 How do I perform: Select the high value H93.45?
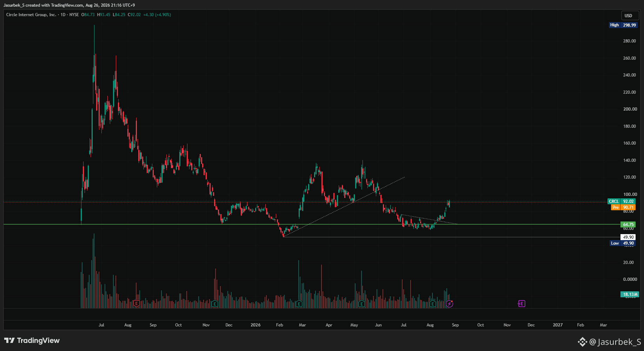tap(104, 15)
